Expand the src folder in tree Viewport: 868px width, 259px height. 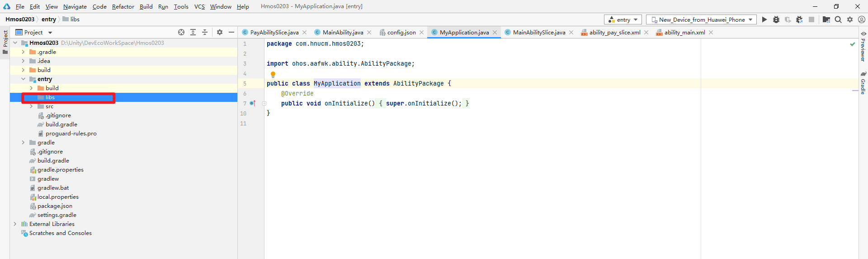(31, 106)
